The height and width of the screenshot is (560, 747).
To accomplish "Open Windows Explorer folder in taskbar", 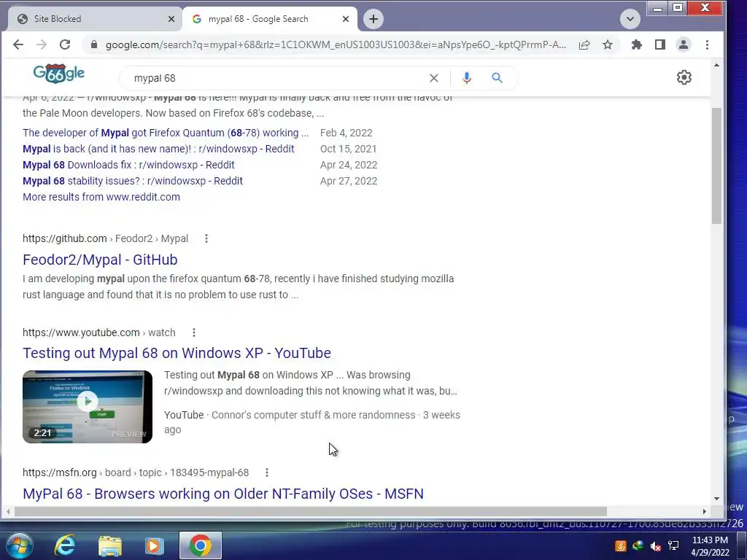I will click(110, 545).
